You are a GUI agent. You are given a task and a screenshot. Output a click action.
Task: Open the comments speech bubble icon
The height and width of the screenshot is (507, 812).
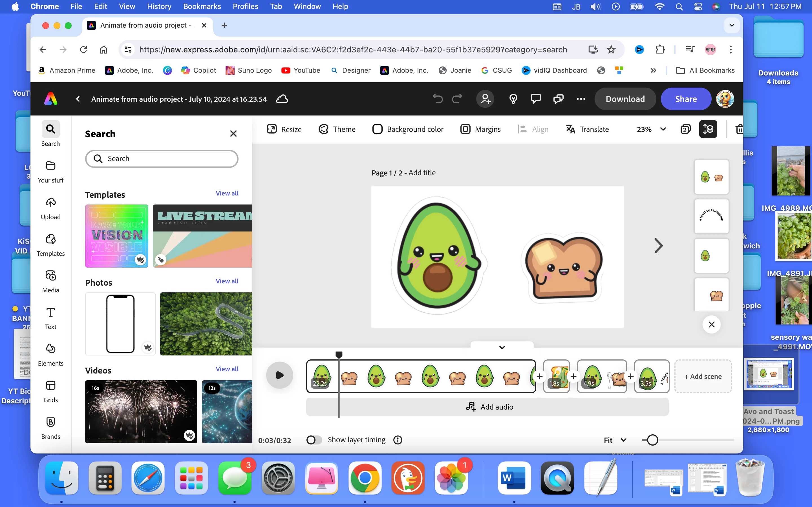[x=535, y=99]
